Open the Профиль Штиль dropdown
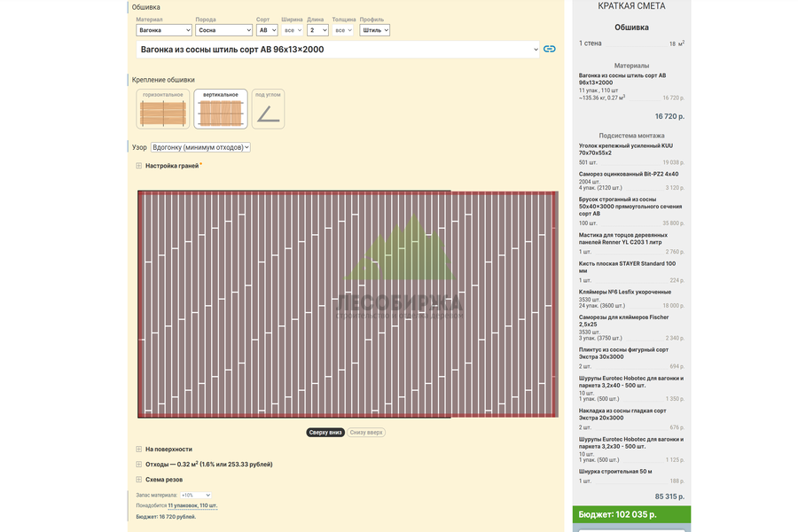Image resolution: width=798 pixels, height=532 pixels. (374, 30)
